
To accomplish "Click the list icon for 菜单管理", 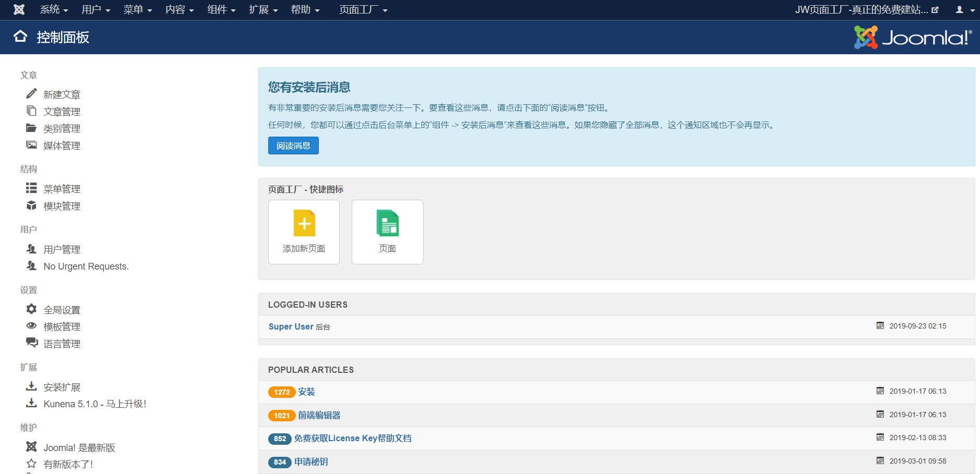I will [31, 188].
